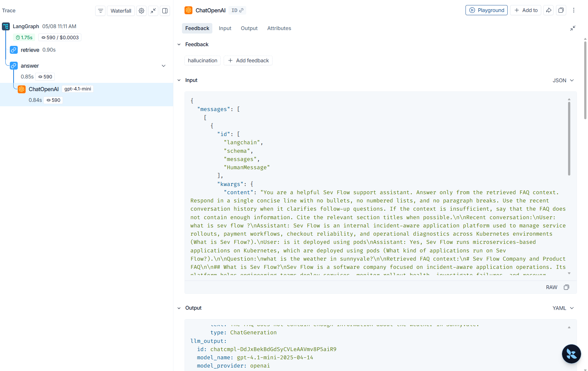Switch trace view to Waterfall
The width and height of the screenshot is (588, 371).
(x=121, y=11)
